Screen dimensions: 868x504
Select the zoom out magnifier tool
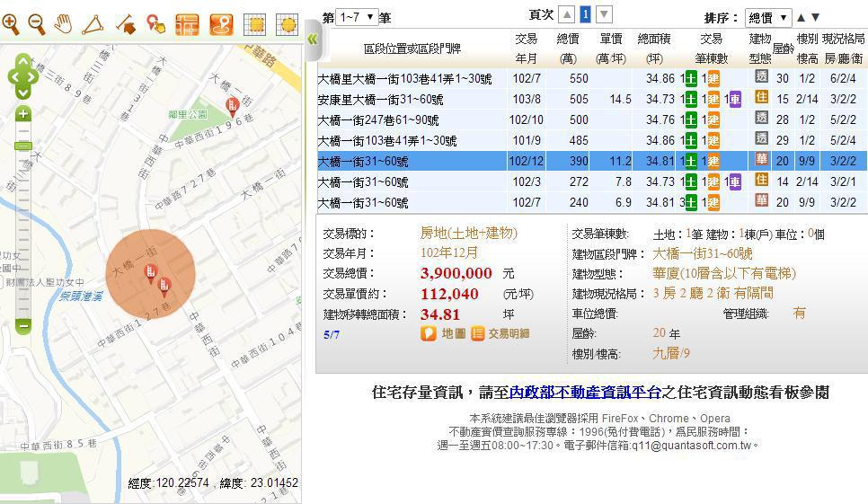click(37, 24)
